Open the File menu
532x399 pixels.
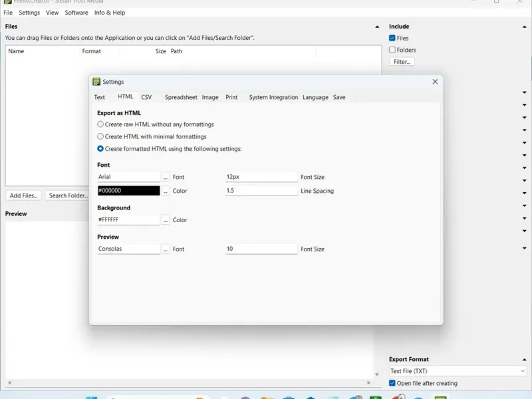click(8, 13)
